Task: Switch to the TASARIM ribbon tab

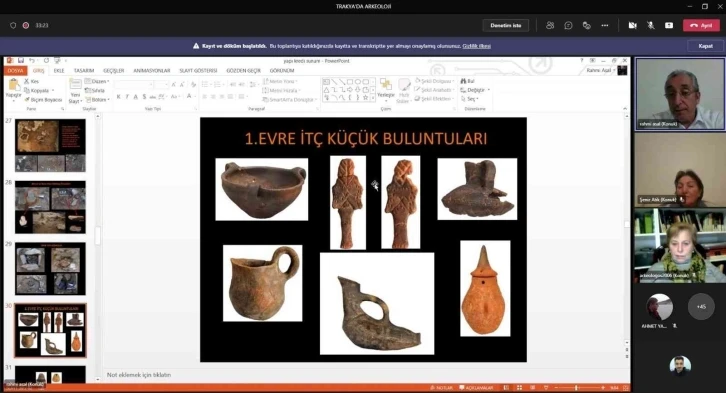Action: click(x=84, y=70)
